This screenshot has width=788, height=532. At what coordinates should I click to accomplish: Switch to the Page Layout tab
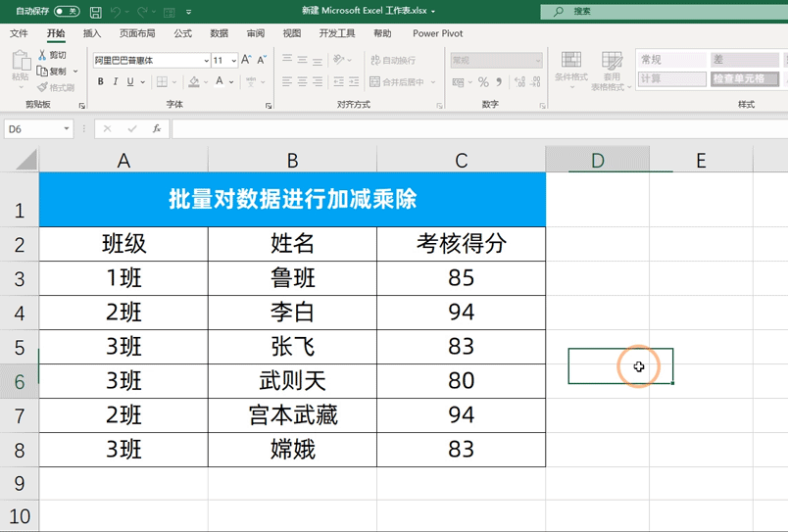coord(137,33)
